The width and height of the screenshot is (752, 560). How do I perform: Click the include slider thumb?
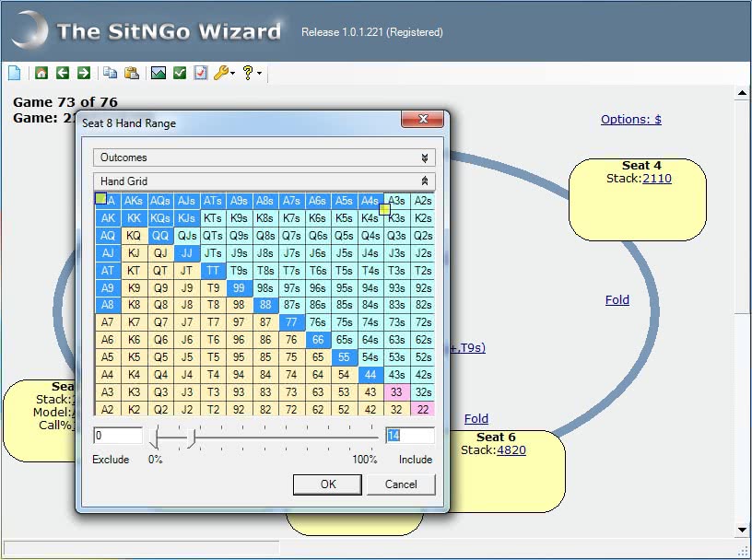pos(192,438)
